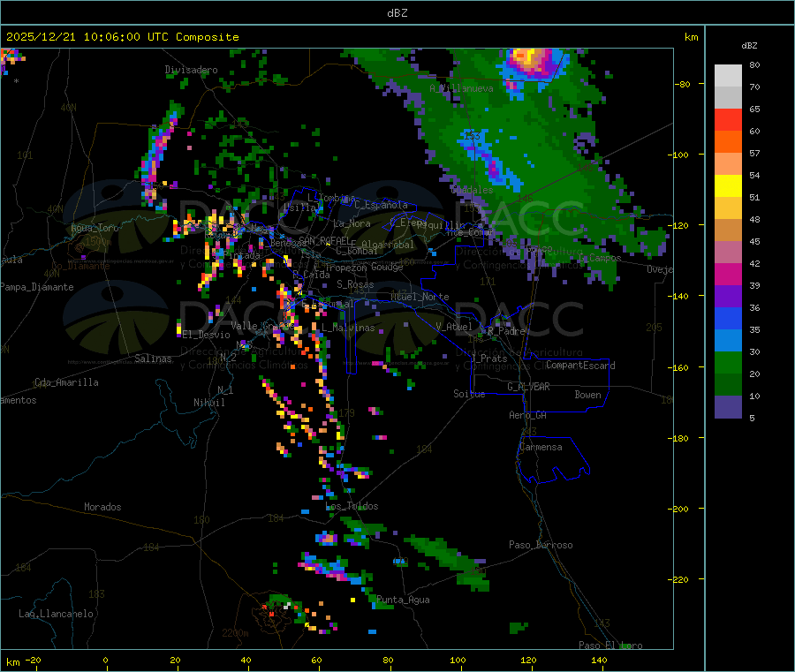Click the Divisadero place label

[x=191, y=70]
